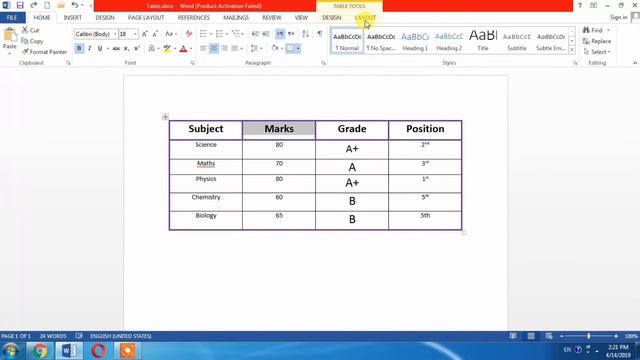Switch to the PAGE LAYOUT tab
This screenshot has width=640, height=360.
tap(146, 18)
